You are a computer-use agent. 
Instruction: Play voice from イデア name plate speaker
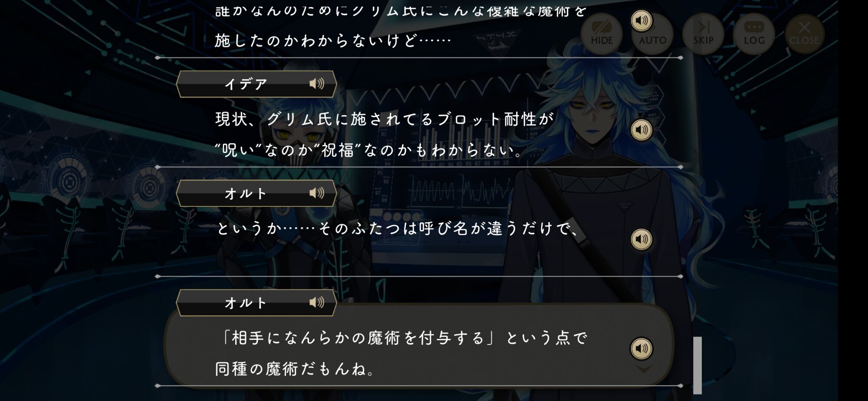(317, 83)
